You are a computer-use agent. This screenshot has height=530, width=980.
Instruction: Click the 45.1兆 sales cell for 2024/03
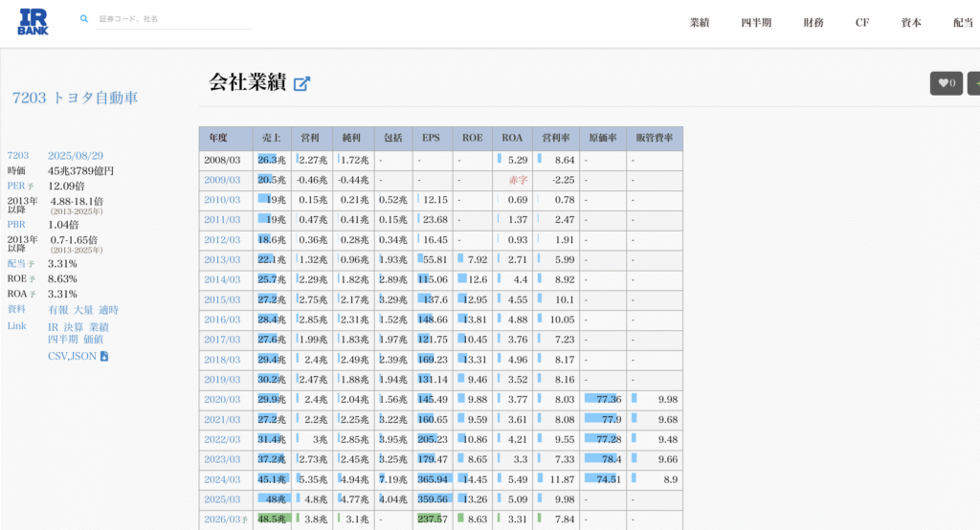click(x=272, y=479)
